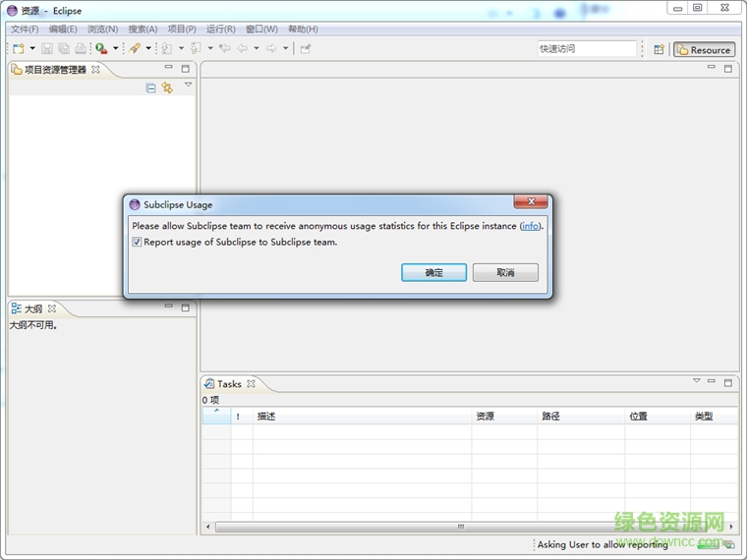Click the New wizard toolbar icon

pyautogui.click(x=19, y=48)
